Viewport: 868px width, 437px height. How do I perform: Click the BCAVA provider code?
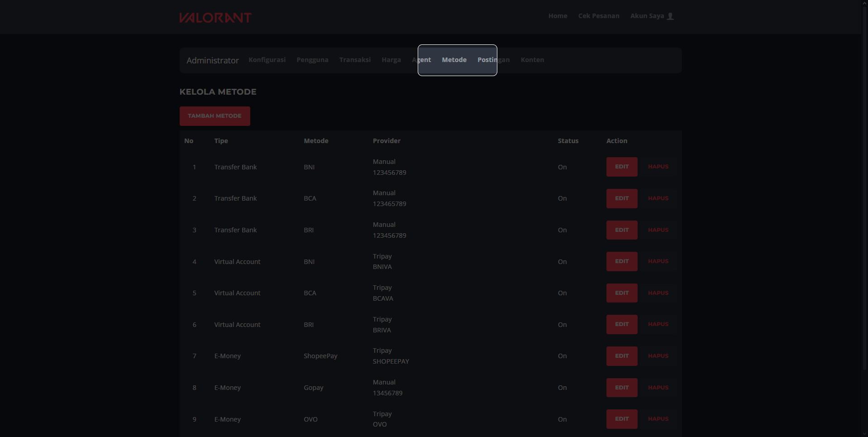click(x=383, y=298)
